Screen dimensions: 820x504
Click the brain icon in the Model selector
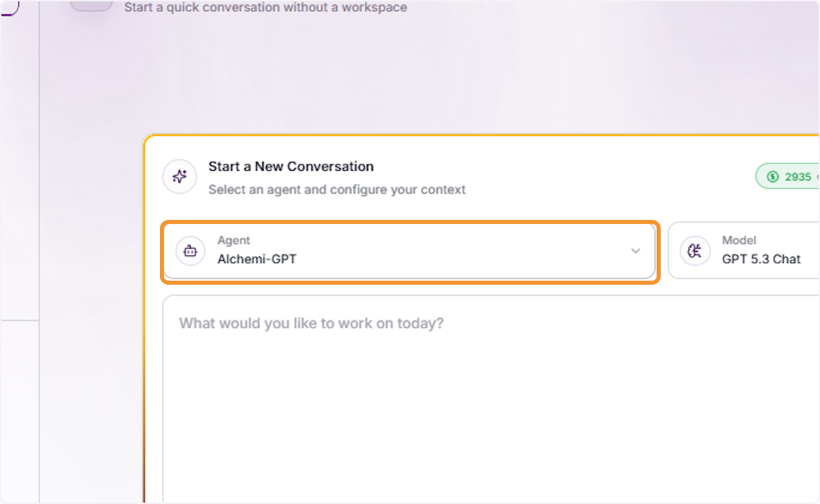[695, 251]
